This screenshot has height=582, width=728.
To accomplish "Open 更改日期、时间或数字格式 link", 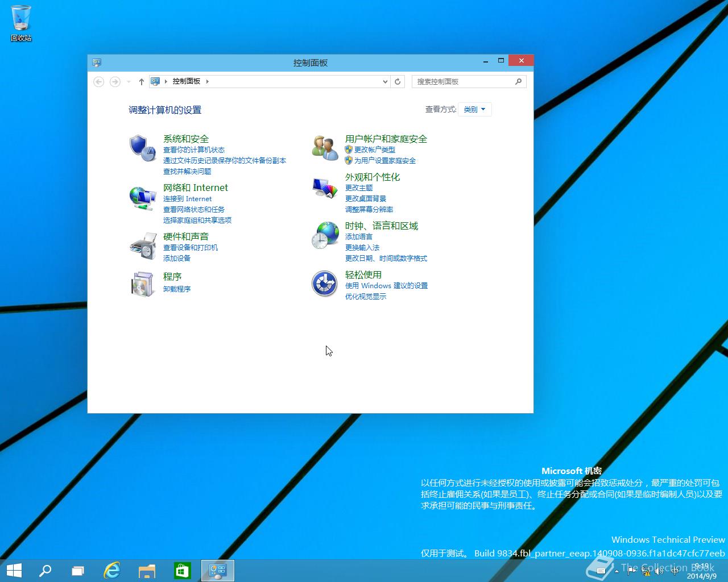I will (x=386, y=258).
